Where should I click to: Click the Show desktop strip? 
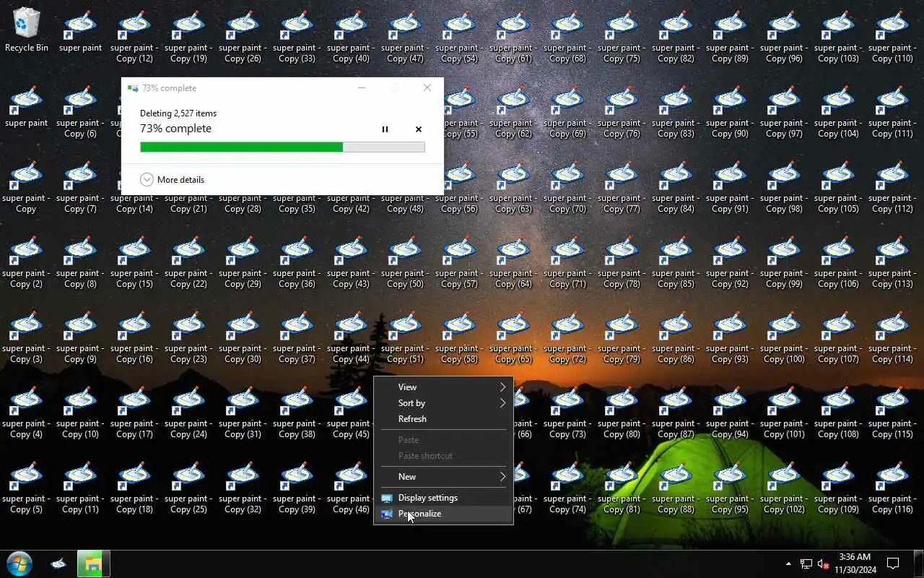920,564
